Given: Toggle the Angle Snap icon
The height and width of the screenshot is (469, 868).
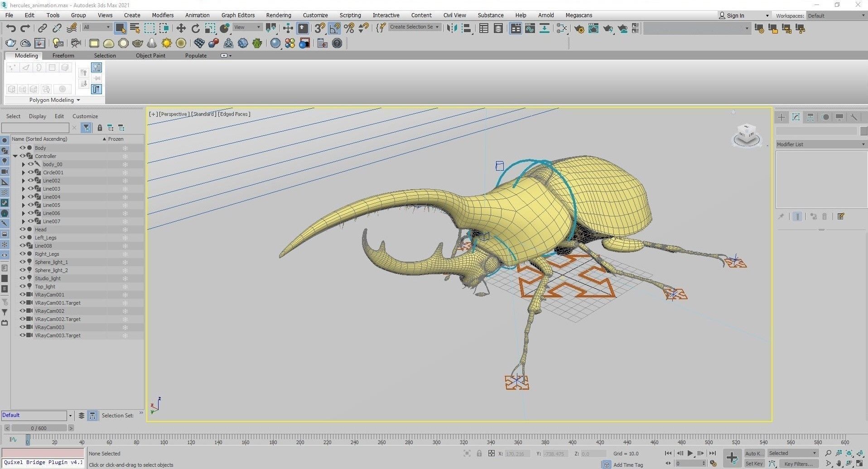Looking at the screenshot, I should click(x=334, y=29).
